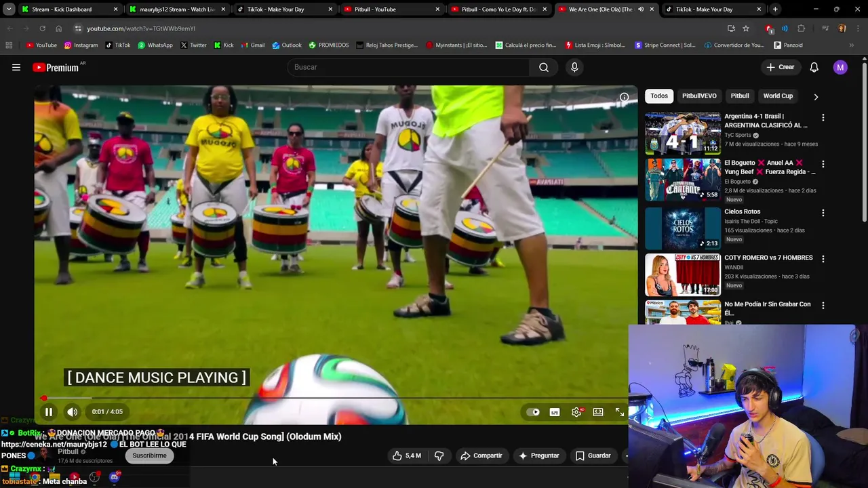
Task: Open the El Bogueto video thumbnail
Action: (x=683, y=180)
